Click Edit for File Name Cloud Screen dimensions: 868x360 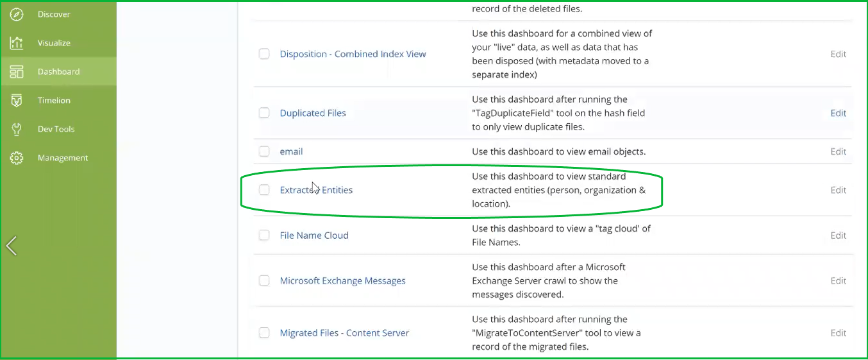[839, 236]
